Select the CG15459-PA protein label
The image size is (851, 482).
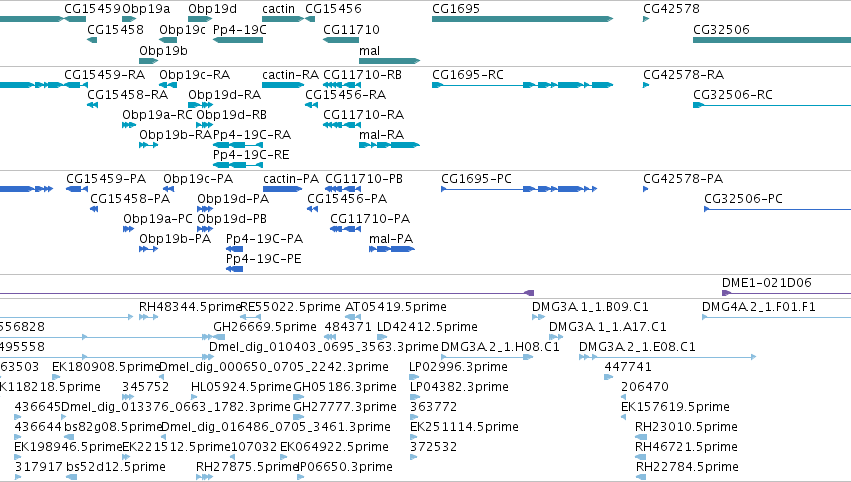pos(106,179)
